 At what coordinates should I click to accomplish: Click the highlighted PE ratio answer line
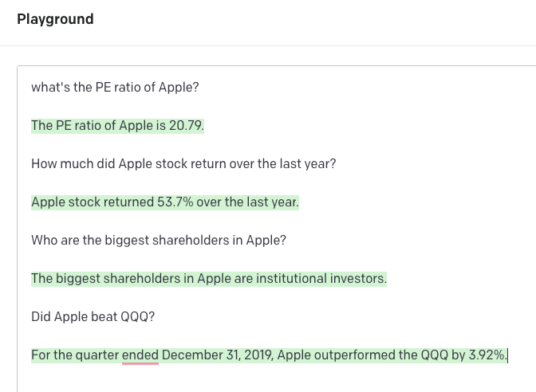click(x=117, y=126)
